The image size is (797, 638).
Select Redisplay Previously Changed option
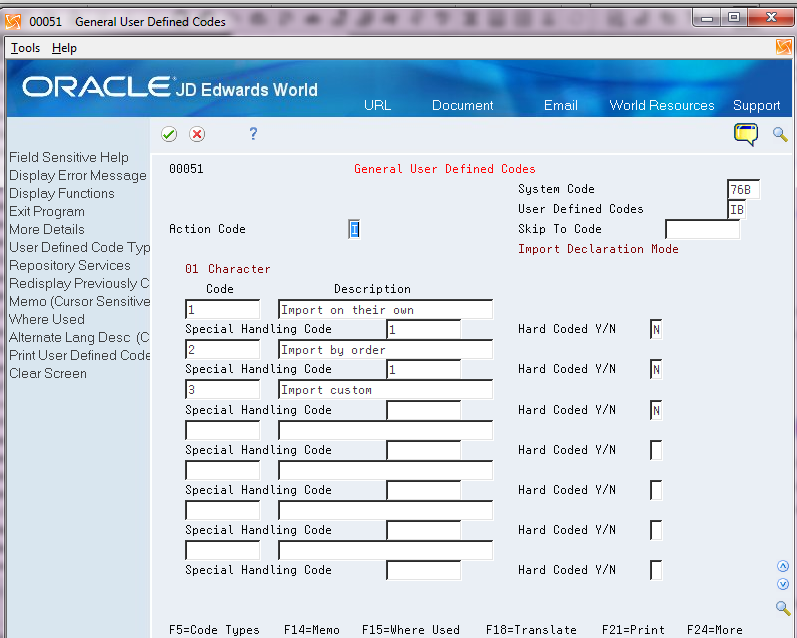coord(79,283)
